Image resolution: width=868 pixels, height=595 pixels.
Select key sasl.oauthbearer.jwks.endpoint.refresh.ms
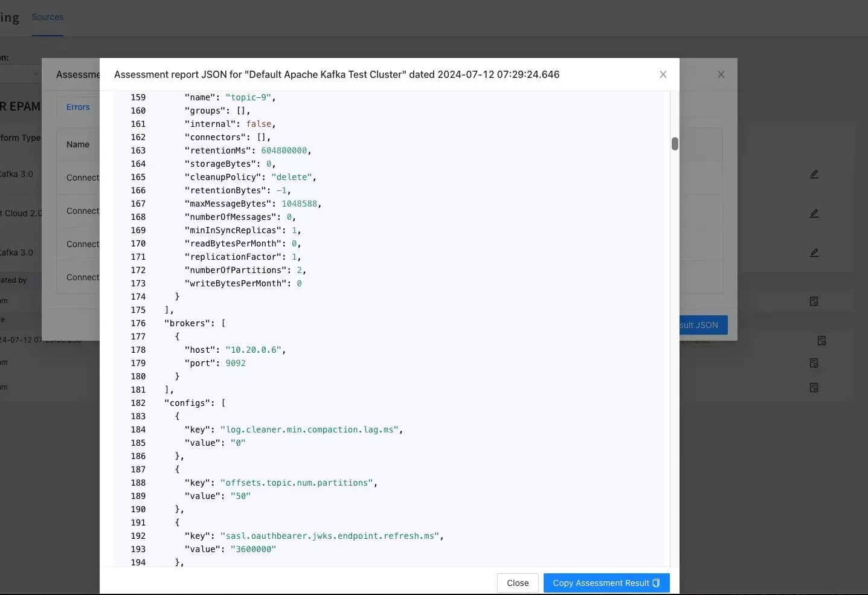[x=330, y=536]
